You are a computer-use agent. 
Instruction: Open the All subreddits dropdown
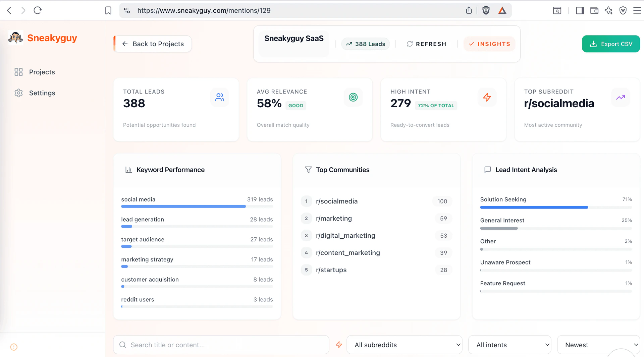(x=404, y=345)
